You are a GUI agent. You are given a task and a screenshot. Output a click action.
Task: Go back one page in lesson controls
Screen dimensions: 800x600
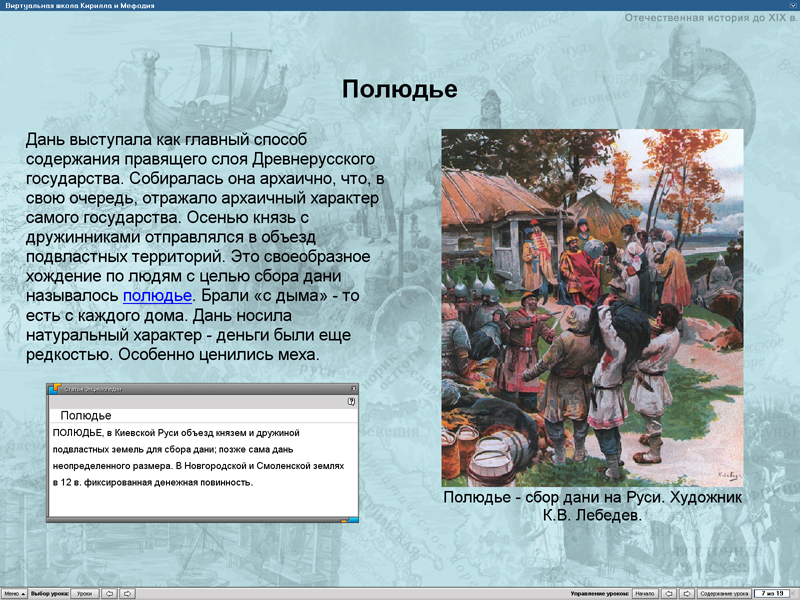(x=670, y=593)
